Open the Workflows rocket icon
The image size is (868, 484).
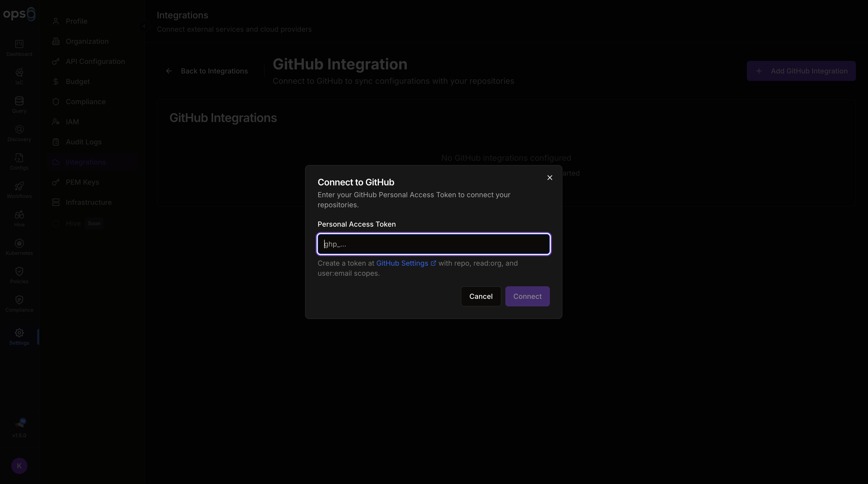coord(19,190)
